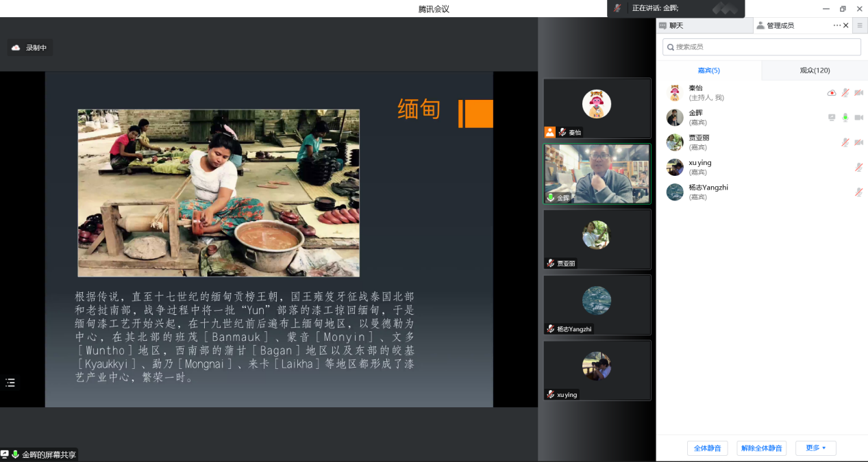Expand the 更多 dropdown button

[x=815, y=448]
